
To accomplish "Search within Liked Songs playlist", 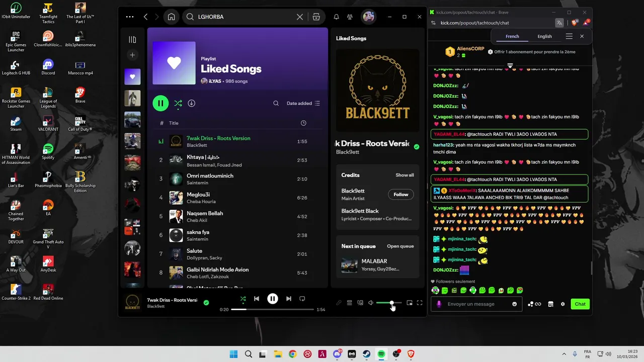I will [276, 103].
